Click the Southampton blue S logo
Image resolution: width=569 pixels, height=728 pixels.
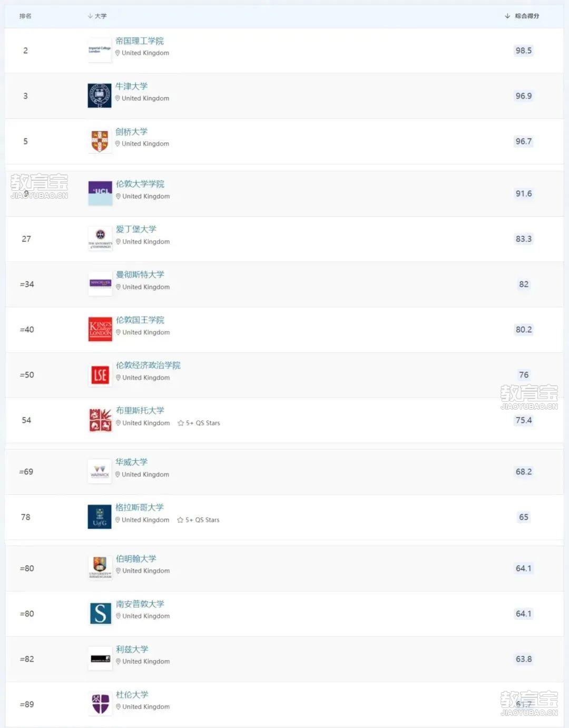coord(100,614)
